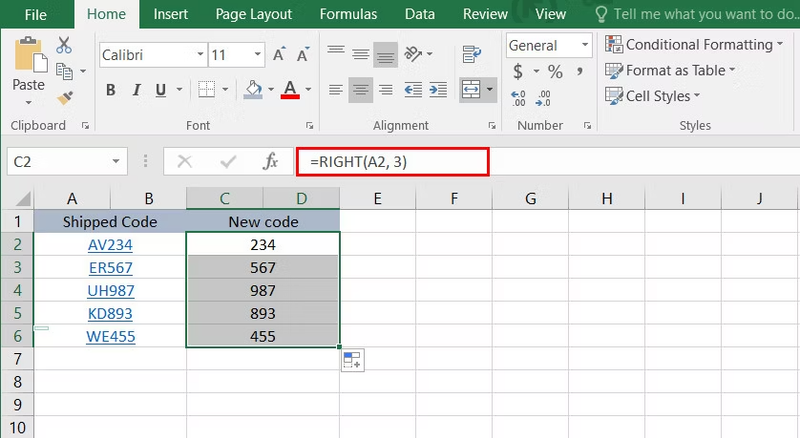Open the General number format dropdown

[x=585, y=45]
